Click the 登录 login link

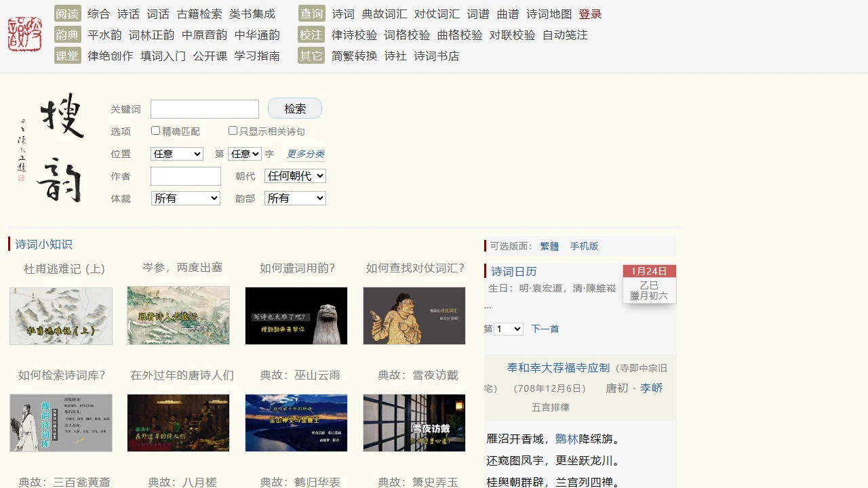point(590,14)
